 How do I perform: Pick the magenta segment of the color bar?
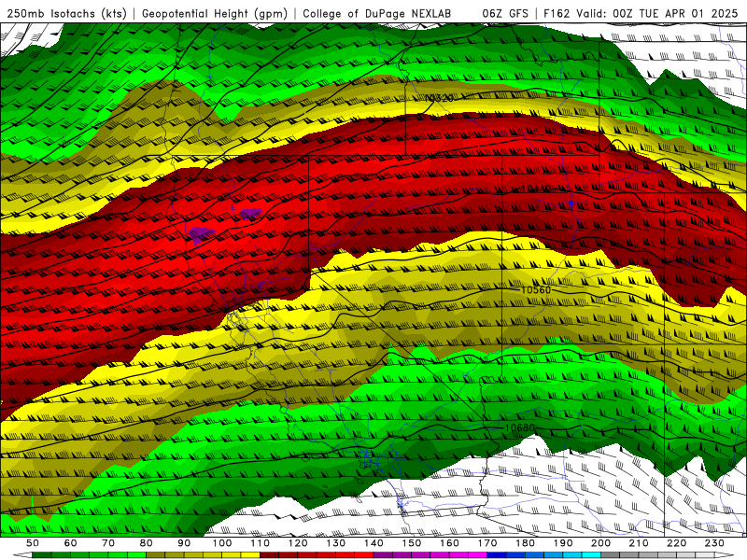pos(477,555)
